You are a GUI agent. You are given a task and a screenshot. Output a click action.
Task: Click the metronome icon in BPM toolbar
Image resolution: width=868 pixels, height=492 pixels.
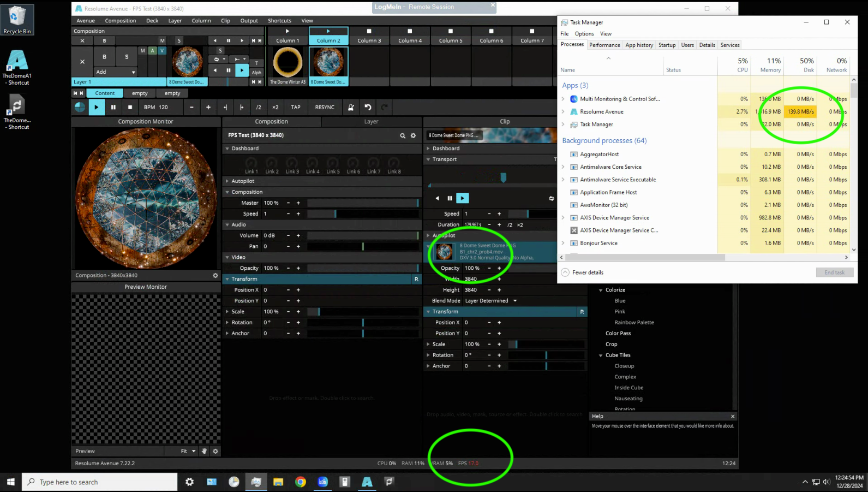tap(351, 107)
